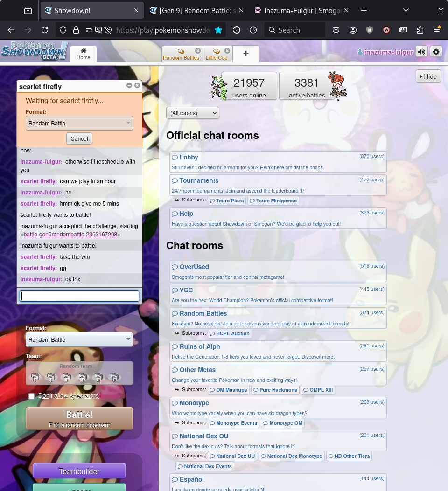Cancel the challenge to scarlet firefly
Viewport: 448px width, 491px height.
pos(79,138)
